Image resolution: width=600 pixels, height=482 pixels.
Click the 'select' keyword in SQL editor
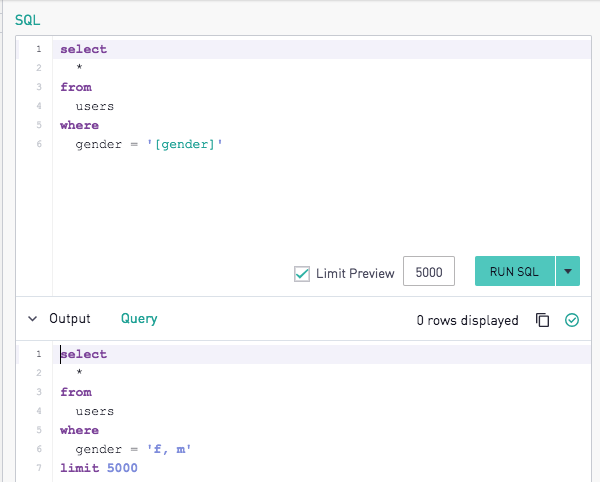click(x=83, y=49)
